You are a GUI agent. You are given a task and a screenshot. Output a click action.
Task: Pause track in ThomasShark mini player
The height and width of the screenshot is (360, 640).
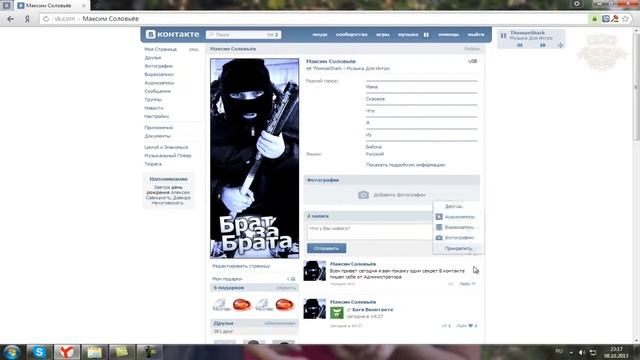pos(503,36)
